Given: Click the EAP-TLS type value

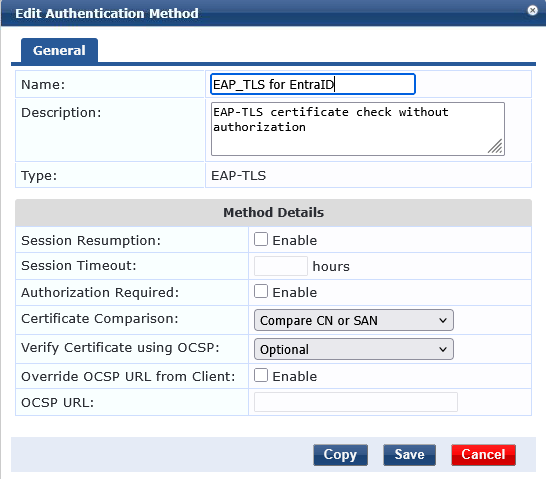Looking at the screenshot, I should [x=239, y=176].
